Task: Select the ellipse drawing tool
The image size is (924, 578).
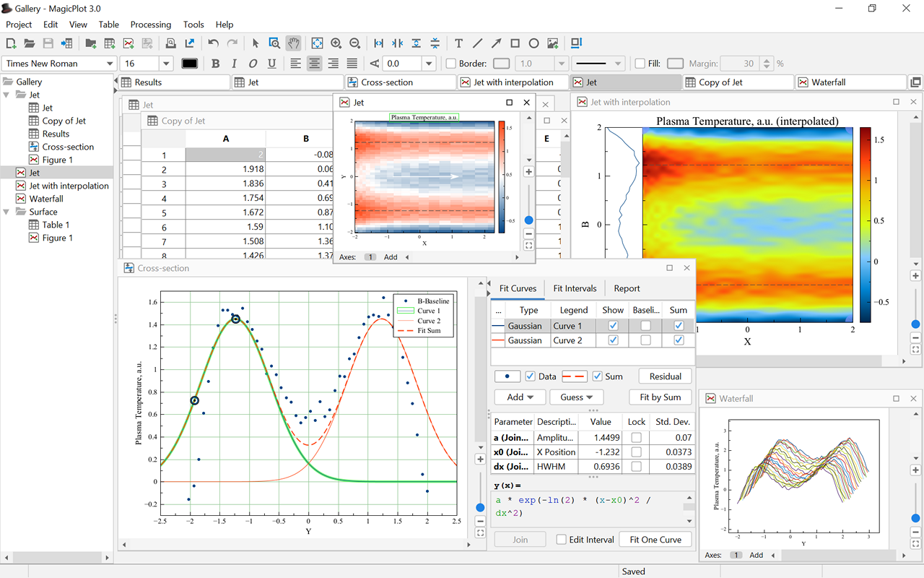Action: pos(533,43)
